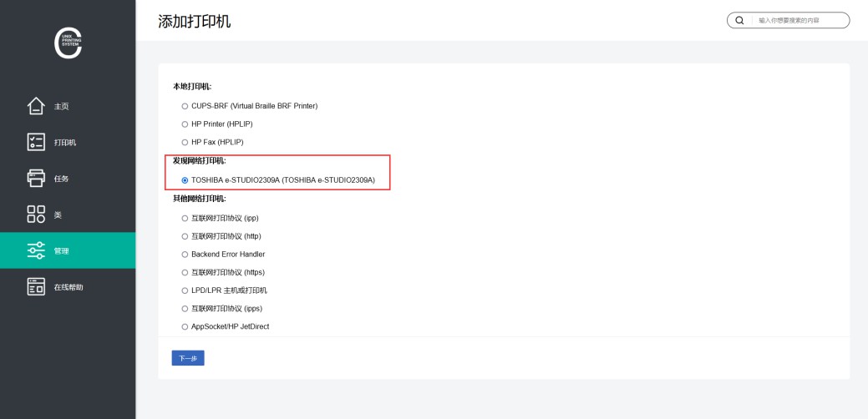The height and width of the screenshot is (419, 868).
Task: Click the magnifier search icon
Action: [739, 20]
